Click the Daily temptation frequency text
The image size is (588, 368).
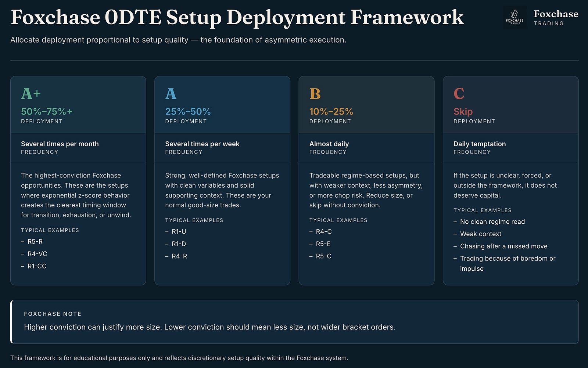click(x=480, y=144)
